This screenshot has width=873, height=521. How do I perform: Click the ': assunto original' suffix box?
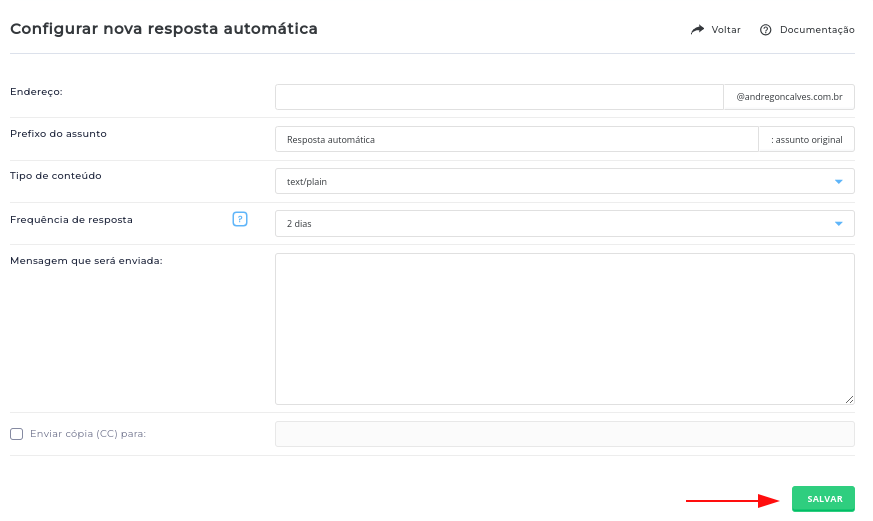pos(807,139)
